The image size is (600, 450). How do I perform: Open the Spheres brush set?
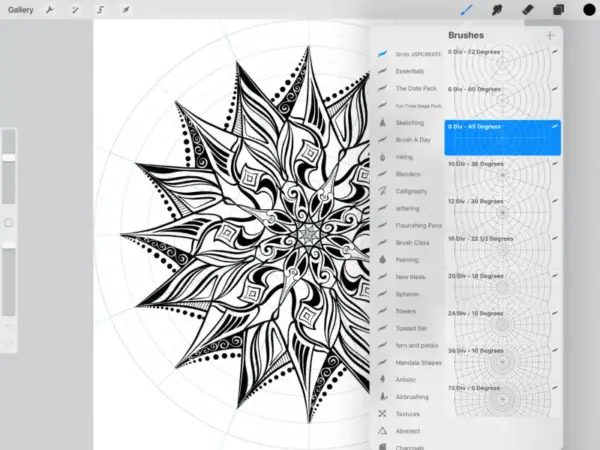click(x=409, y=294)
